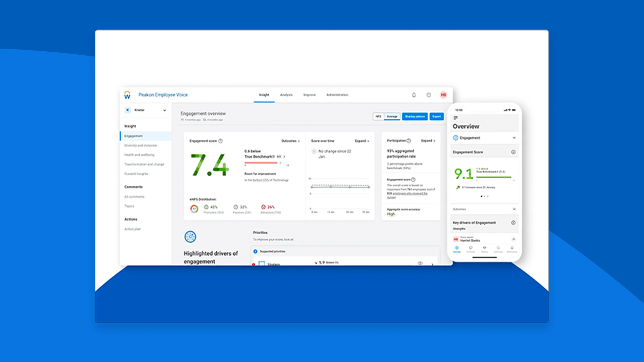Viewport: 644px width, 362px height.
Task: Click the Export button
Action: [436, 116]
